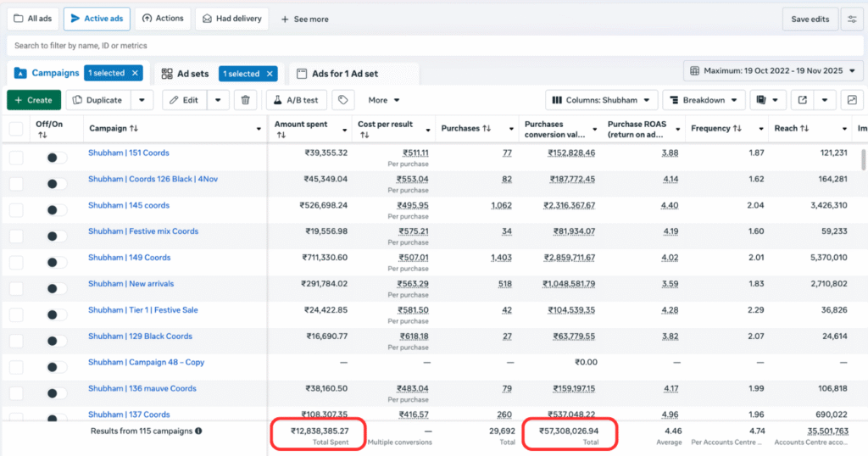868x456 pixels.
Task: Select the Active ads filter tab
Action: tap(96, 19)
